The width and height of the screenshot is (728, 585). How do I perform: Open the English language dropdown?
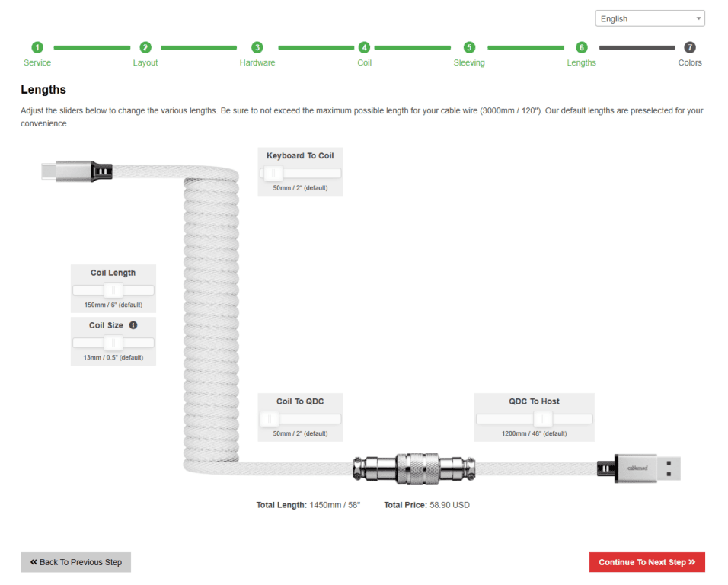(x=650, y=18)
